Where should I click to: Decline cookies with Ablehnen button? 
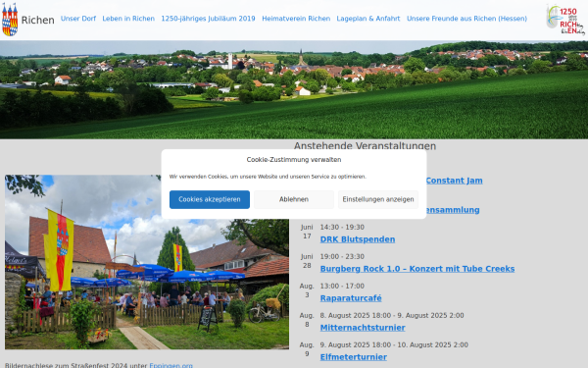coord(294,199)
